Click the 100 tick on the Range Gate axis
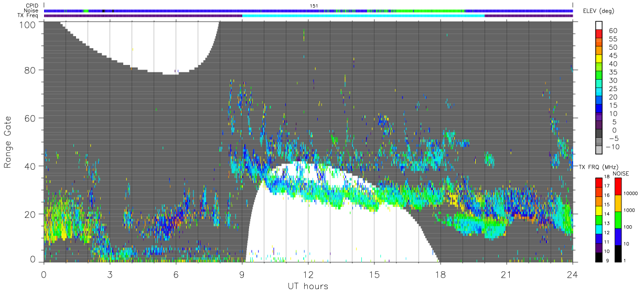Viewport: 644px width, 297px height. pos(27,25)
